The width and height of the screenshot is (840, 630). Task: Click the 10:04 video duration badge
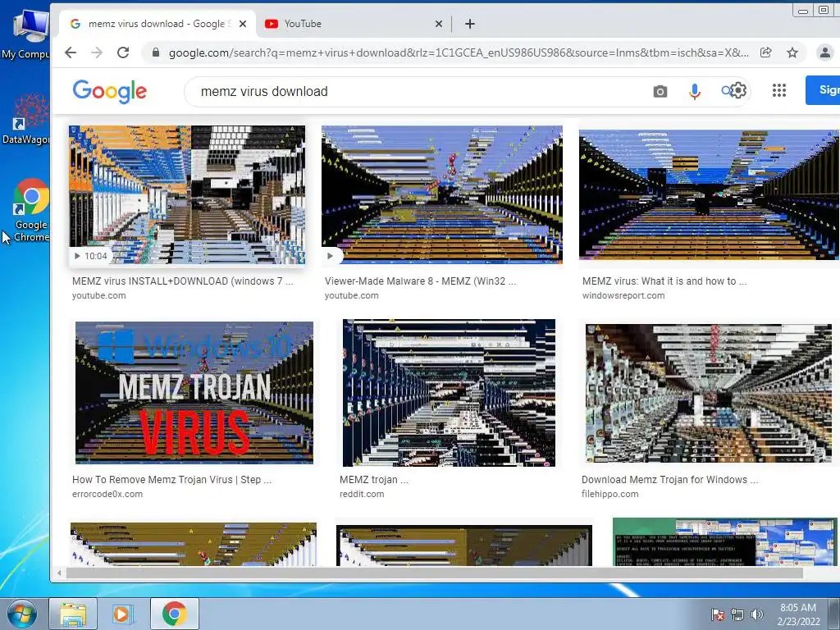coord(90,256)
